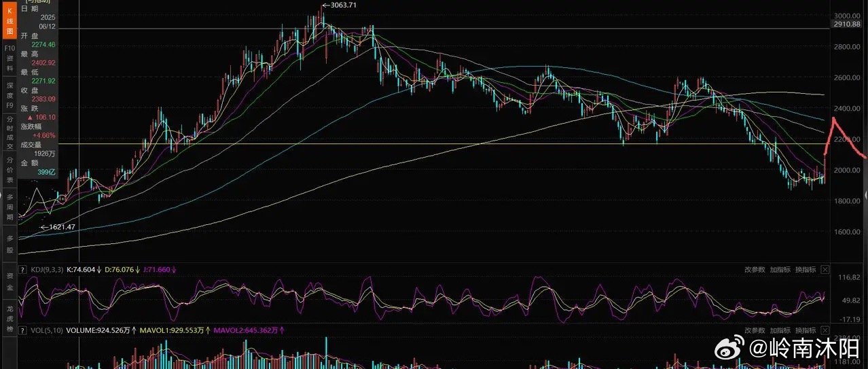Open the 分价表 sidebar tab
Viewport: 868px width, 369px height.
(x=10, y=170)
